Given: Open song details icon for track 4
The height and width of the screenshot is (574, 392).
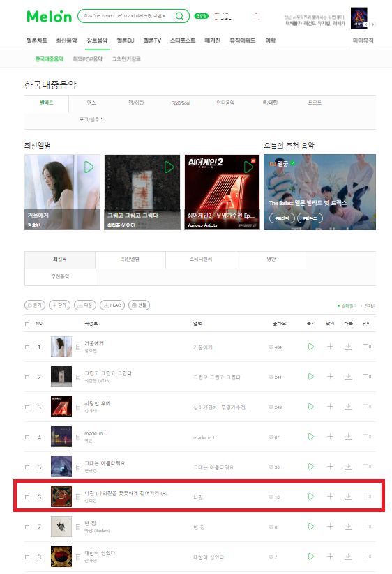Looking at the screenshot, I should (78, 437).
